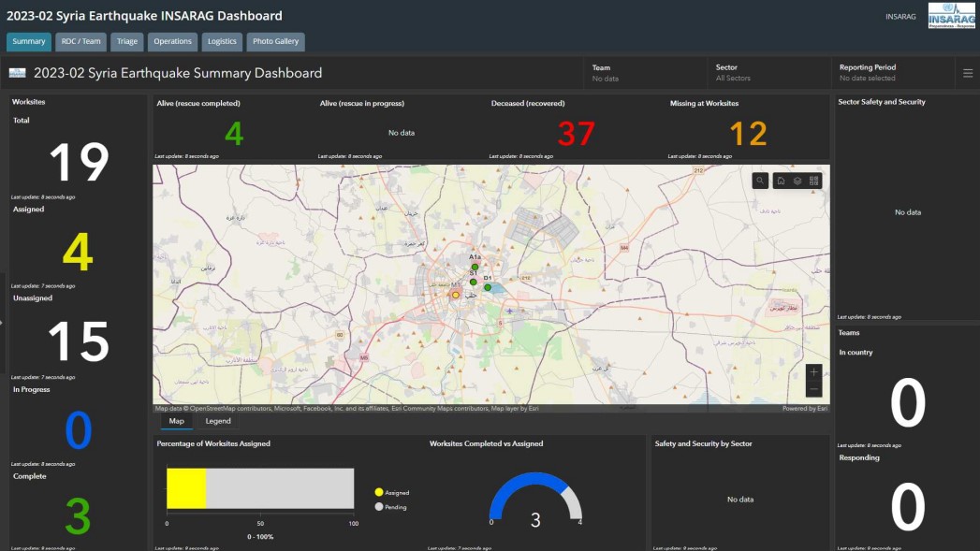Click the INSARAG user name link
This screenshot has width=980, height=551.
tap(900, 17)
